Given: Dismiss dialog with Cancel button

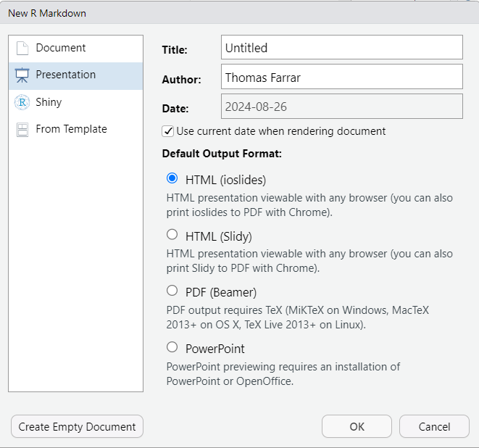Looking at the screenshot, I should click(x=434, y=426).
